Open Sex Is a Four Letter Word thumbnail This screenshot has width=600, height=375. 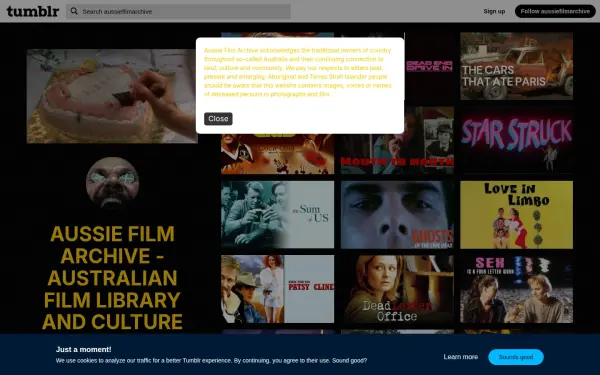517,289
